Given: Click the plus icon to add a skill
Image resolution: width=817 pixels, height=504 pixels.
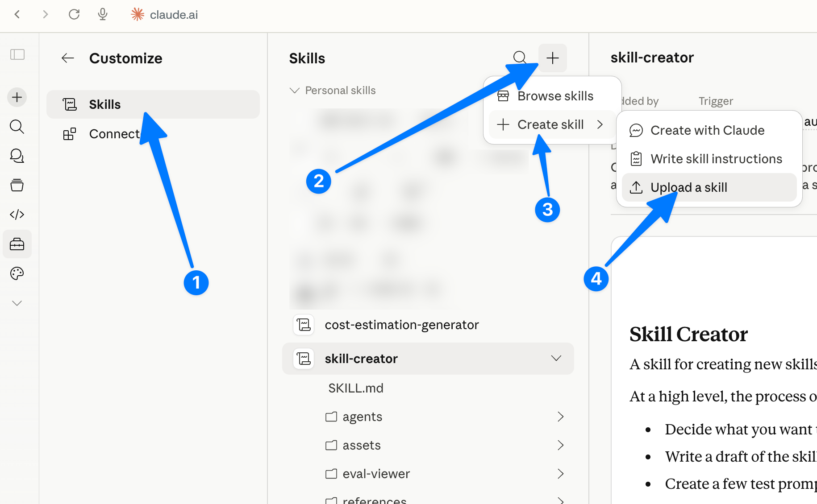Looking at the screenshot, I should [553, 58].
